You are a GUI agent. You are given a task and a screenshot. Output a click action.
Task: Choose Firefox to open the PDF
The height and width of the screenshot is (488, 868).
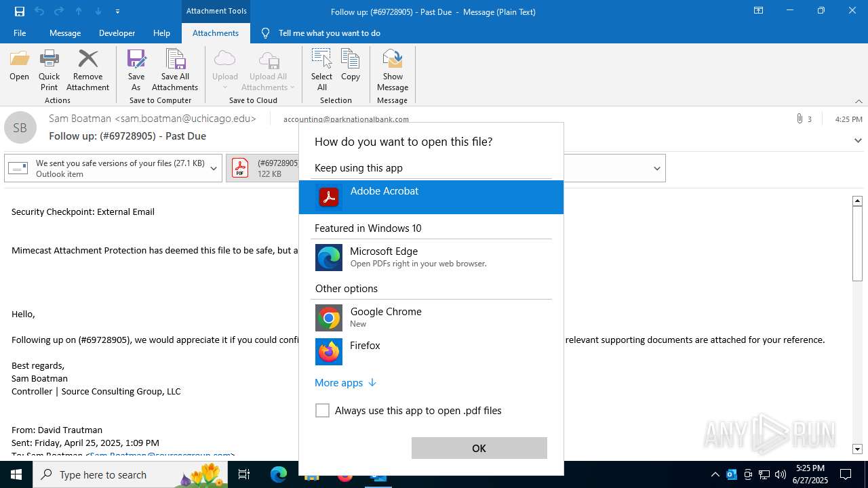(x=431, y=352)
